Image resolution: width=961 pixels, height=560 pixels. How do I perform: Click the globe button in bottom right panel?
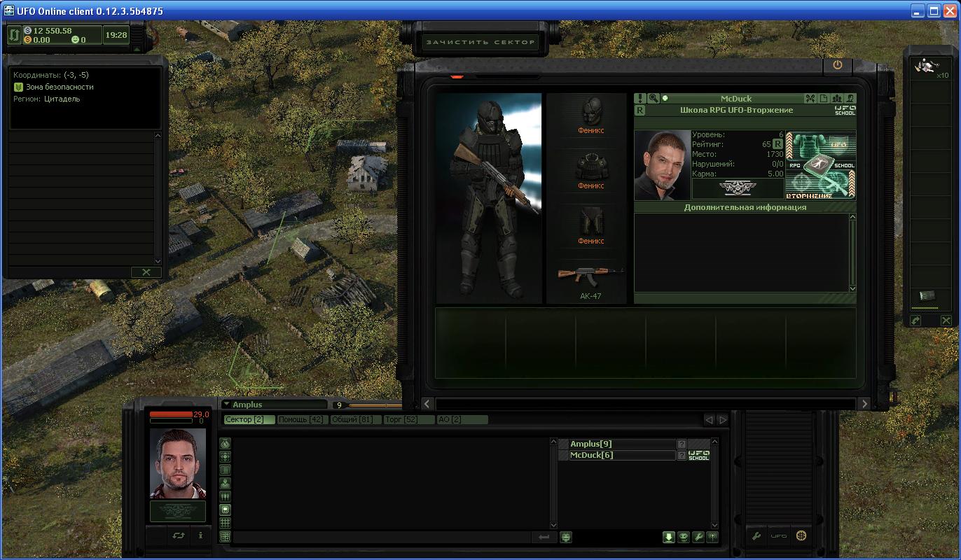click(x=801, y=536)
